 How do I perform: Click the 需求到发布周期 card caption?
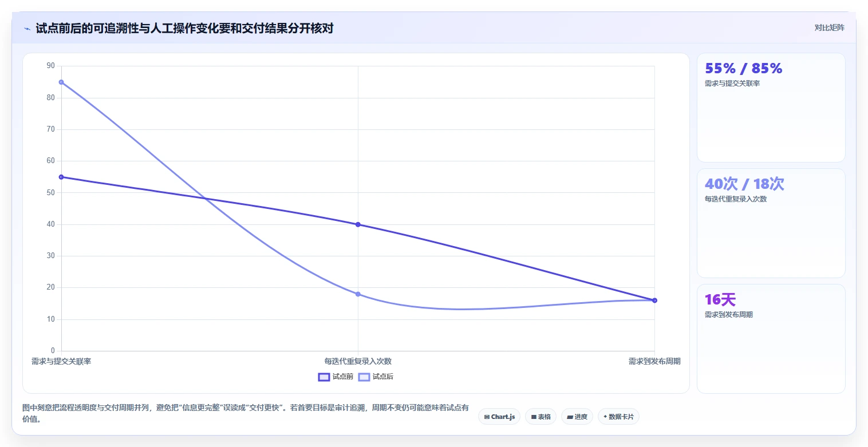click(x=729, y=315)
